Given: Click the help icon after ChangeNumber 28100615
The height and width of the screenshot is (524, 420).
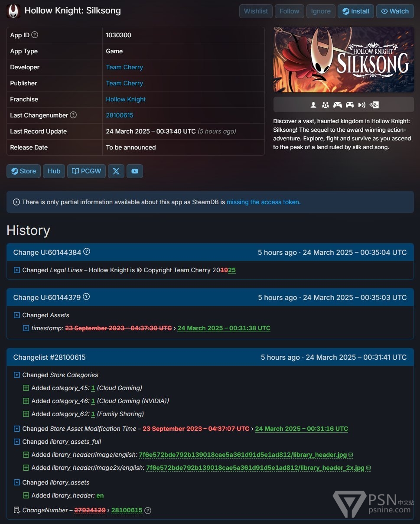Looking at the screenshot, I should (x=148, y=510).
